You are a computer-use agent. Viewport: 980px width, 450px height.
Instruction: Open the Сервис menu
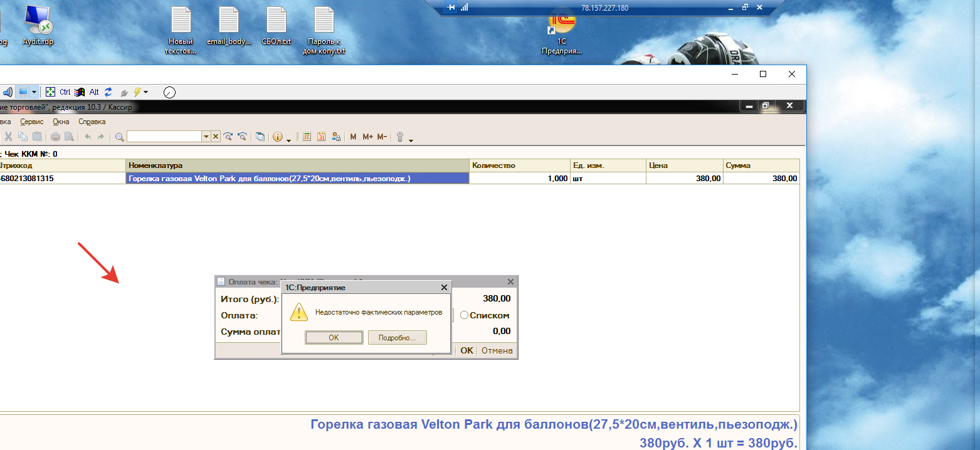coord(32,122)
